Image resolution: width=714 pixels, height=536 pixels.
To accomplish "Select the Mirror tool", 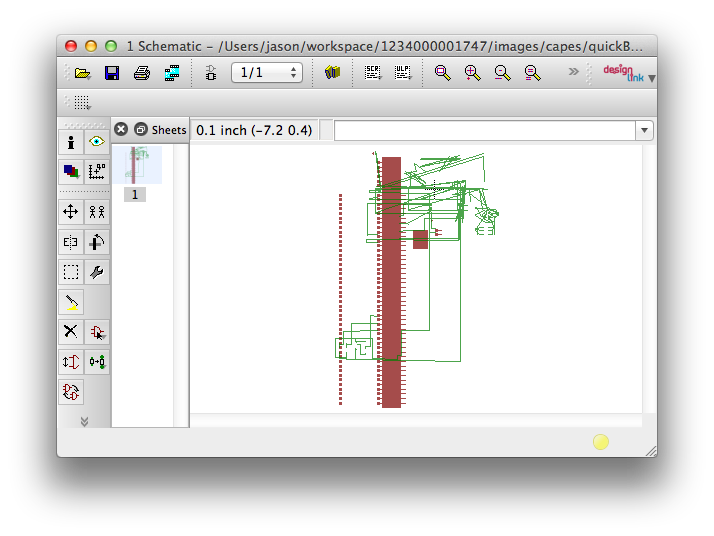I will [x=71, y=242].
